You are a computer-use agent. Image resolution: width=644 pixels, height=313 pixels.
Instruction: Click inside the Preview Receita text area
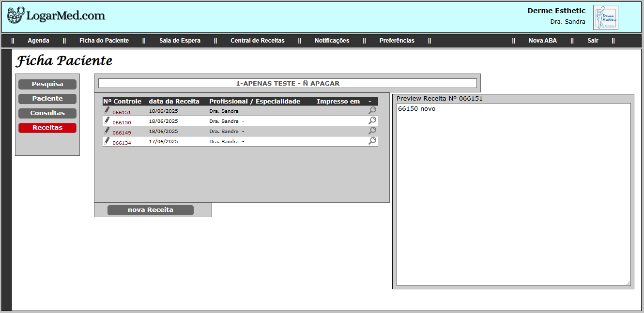[514, 194]
